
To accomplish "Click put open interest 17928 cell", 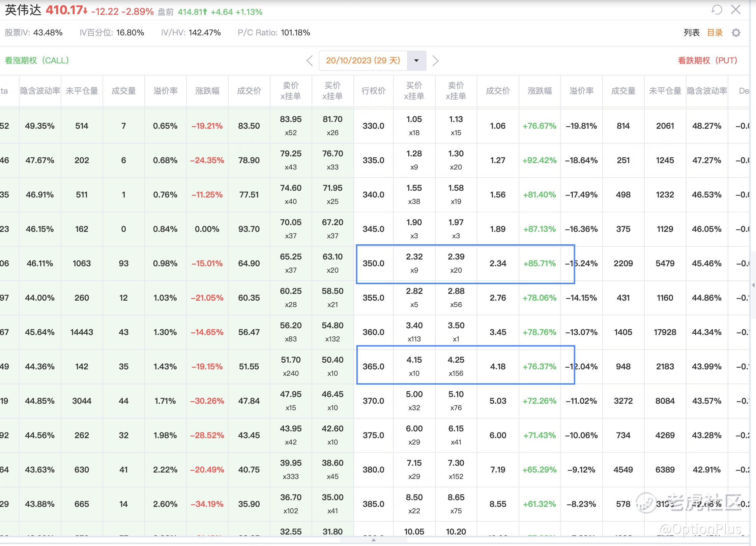I will pyautogui.click(x=665, y=332).
